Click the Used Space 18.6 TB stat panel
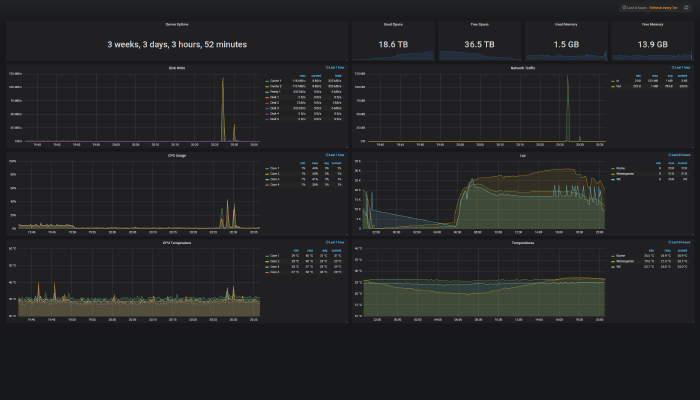Viewport: 700px width, 400px height. pos(393,41)
